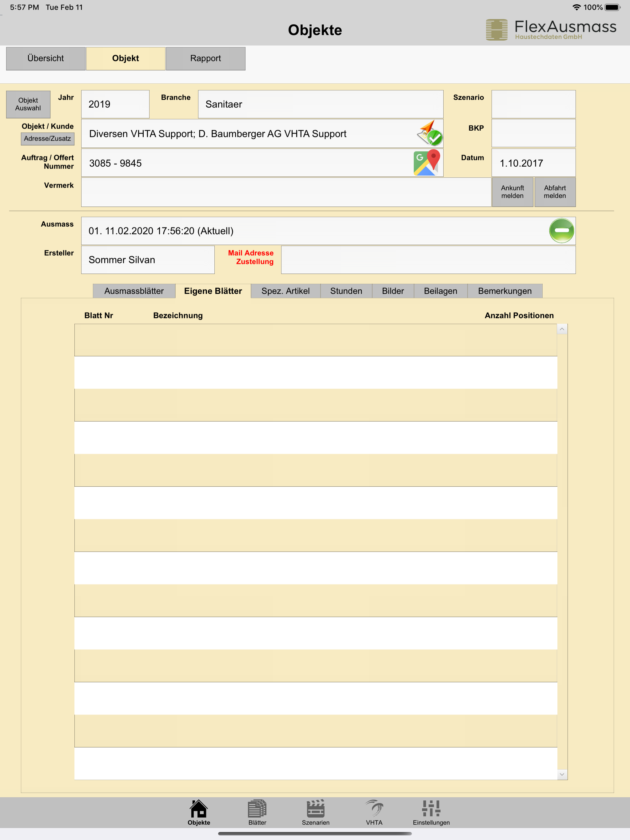Image resolution: width=630 pixels, height=840 pixels.
Task: Tap the empty Szenario field
Action: pos(533,105)
